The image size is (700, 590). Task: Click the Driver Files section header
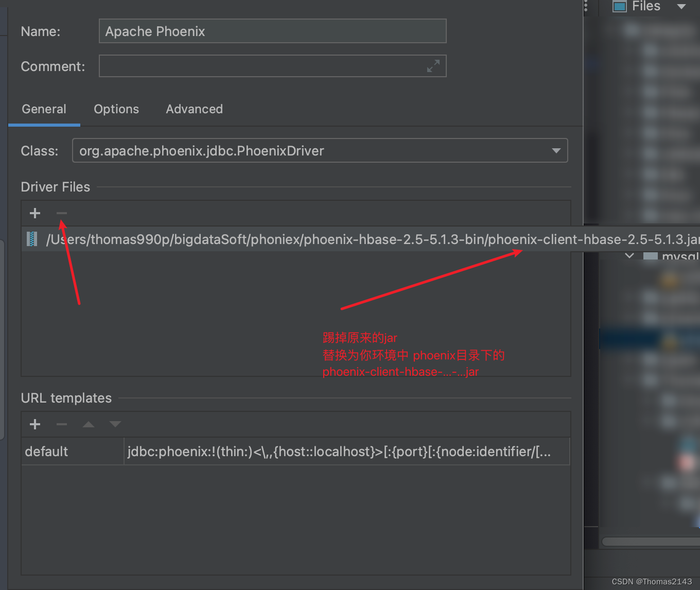pos(55,186)
